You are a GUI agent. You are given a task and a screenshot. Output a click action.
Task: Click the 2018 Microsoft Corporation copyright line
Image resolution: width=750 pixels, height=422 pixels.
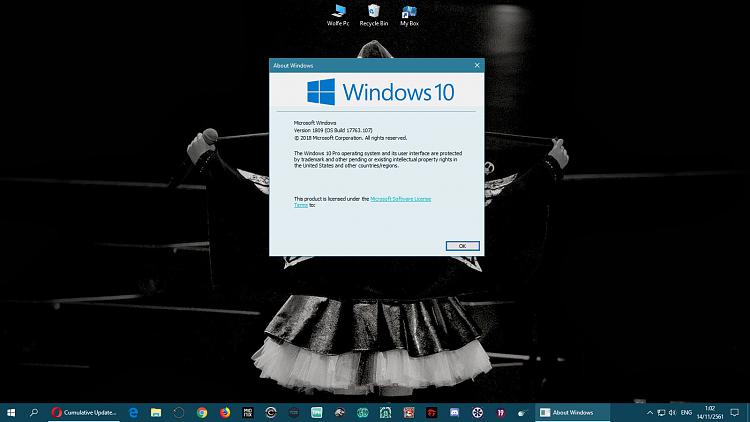tap(351, 138)
